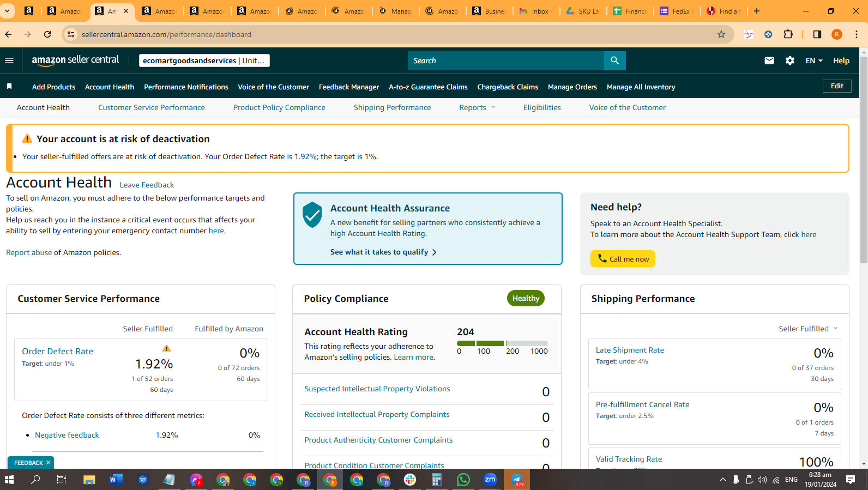Click the Account Health Rating progress bar

click(x=502, y=343)
